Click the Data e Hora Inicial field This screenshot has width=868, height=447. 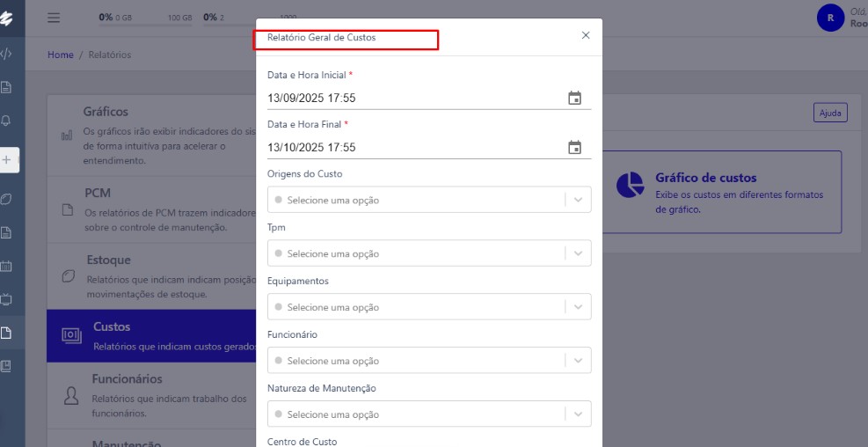[x=413, y=99]
